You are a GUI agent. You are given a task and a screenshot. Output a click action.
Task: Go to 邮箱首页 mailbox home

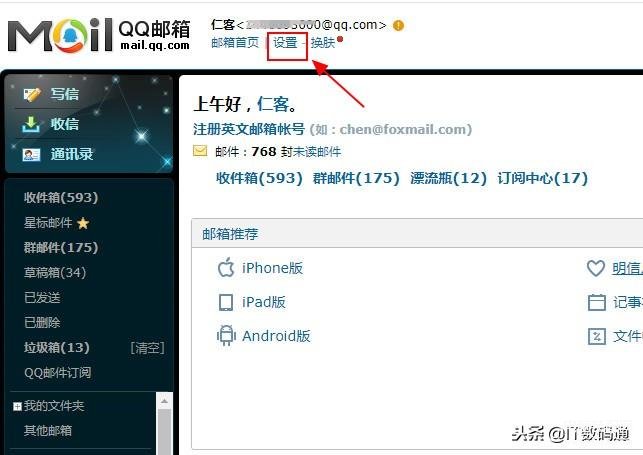point(235,42)
